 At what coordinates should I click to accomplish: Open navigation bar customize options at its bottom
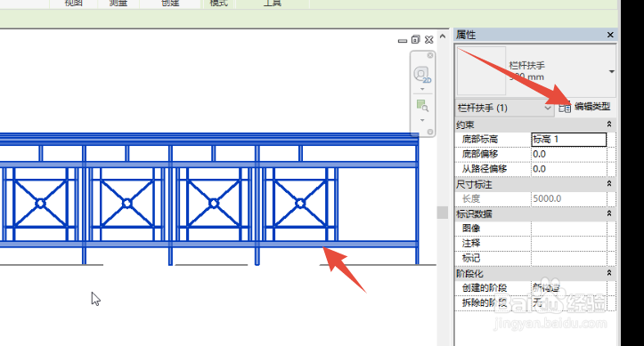pyautogui.click(x=430, y=132)
